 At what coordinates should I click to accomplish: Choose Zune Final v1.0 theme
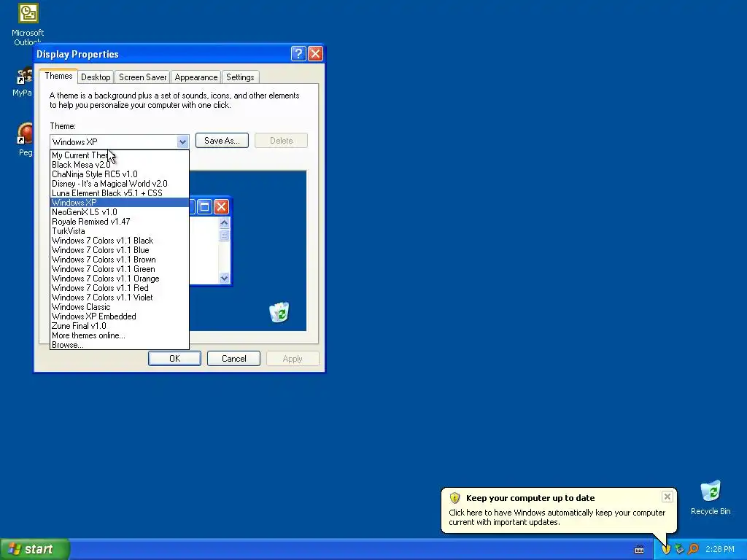pos(119,326)
